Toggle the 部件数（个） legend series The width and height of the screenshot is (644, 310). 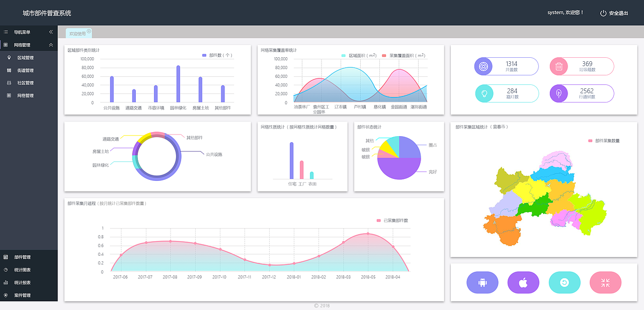[217, 55]
